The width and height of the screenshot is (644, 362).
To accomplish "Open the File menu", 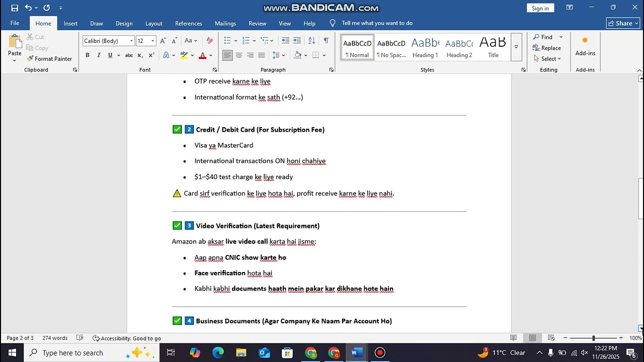I will click(15, 23).
